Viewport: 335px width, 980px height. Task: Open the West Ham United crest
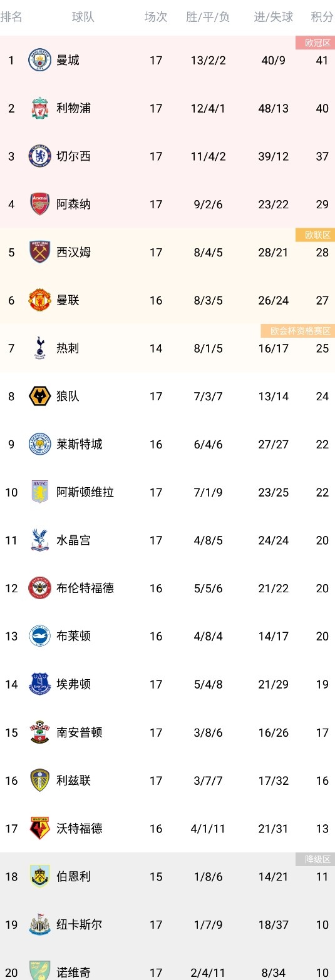coord(40,253)
